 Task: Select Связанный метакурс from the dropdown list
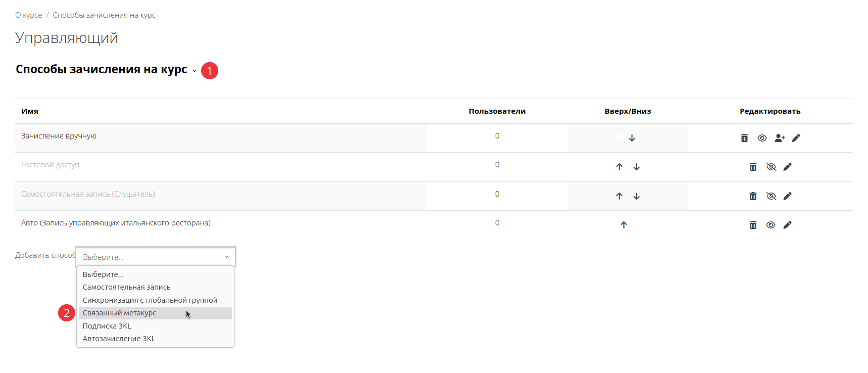(120, 313)
